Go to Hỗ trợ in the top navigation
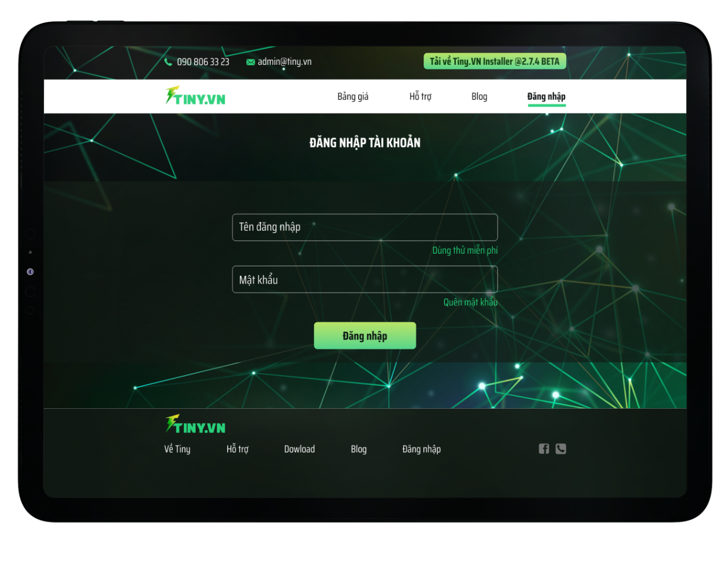The width and height of the screenshot is (728, 562). (x=420, y=97)
